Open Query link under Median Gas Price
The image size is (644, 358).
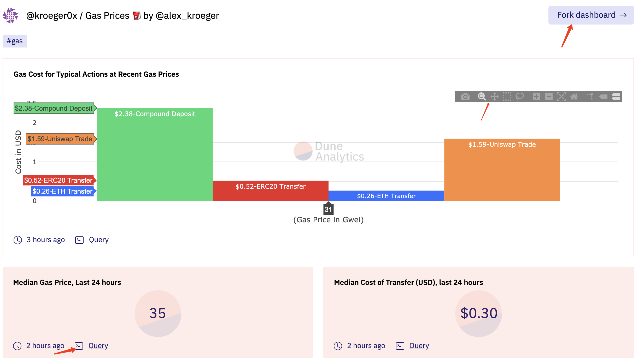click(98, 346)
